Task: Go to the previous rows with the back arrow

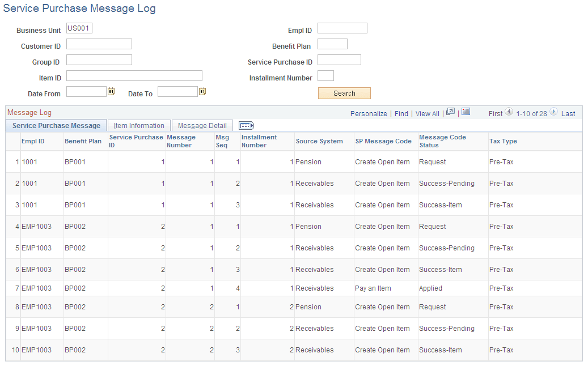Action: pyautogui.click(x=509, y=113)
